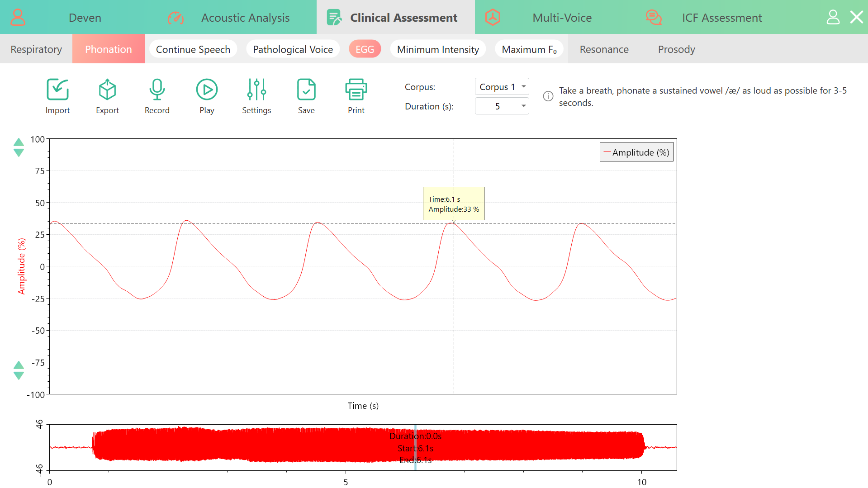
Task: Click the Amplitude (%) legend entry
Action: pos(636,152)
